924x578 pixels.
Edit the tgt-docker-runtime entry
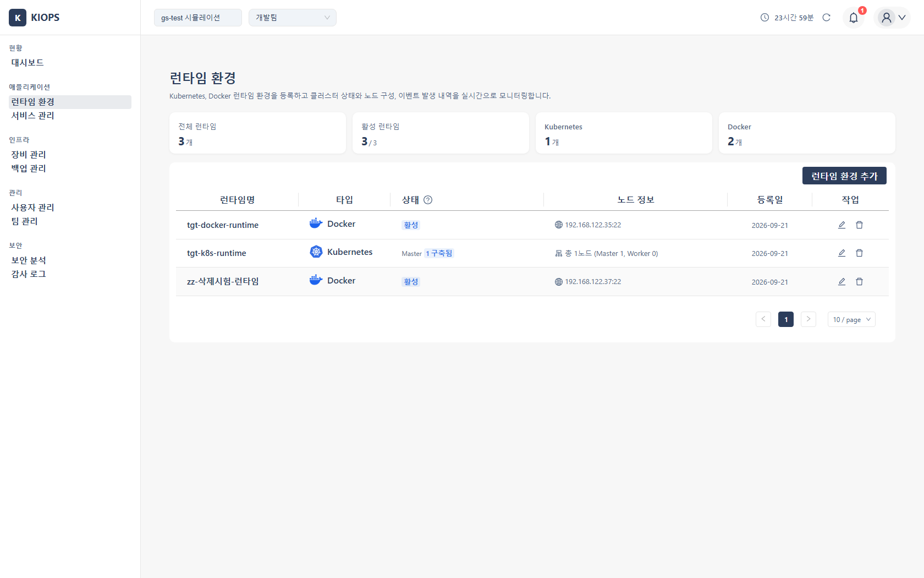click(842, 225)
